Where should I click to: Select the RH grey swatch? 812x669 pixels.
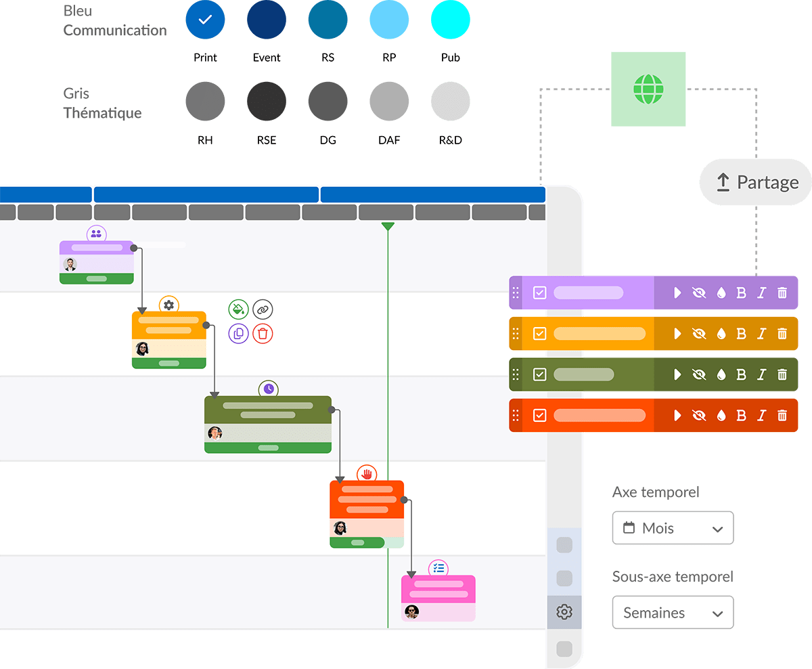pos(205,102)
